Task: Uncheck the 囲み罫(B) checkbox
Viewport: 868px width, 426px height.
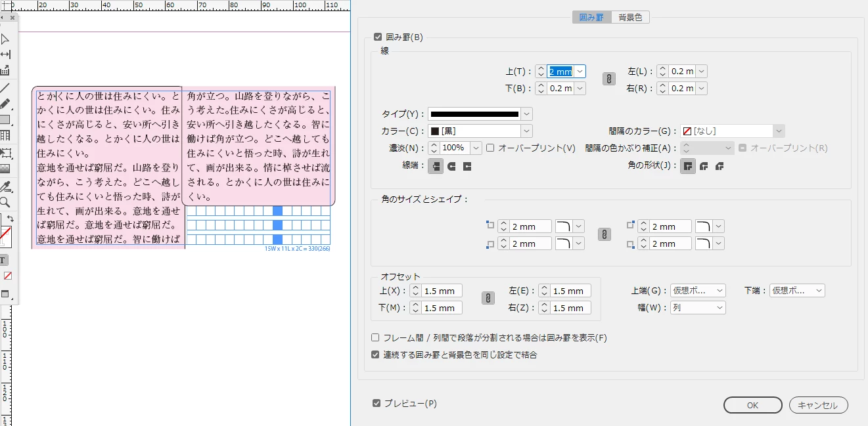Action: (x=377, y=37)
